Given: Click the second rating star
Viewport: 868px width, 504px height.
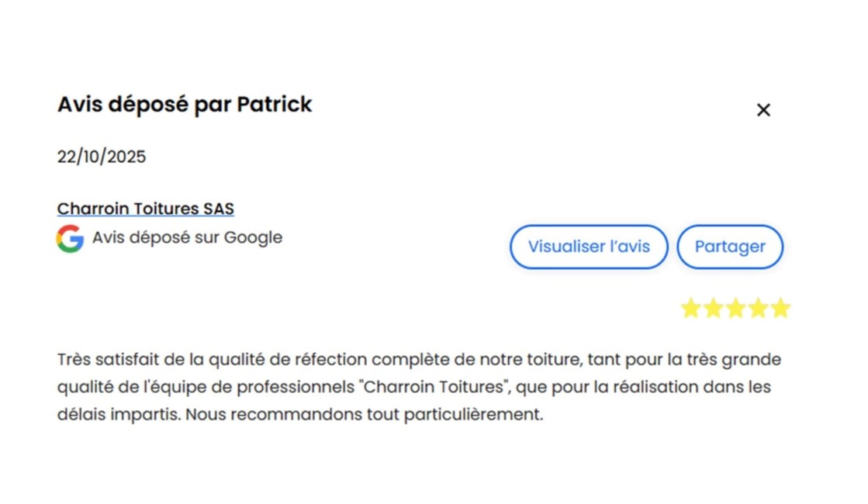Looking at the screenshot, I should pyautogui.click(x=713, y=309).
